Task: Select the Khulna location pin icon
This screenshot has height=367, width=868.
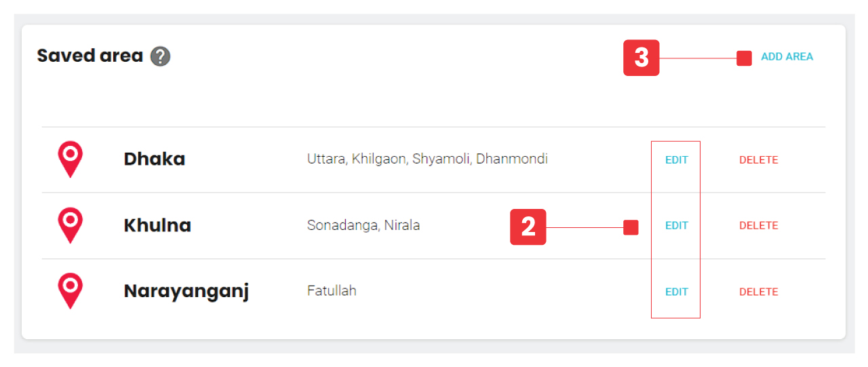Action: tap(70, 225)
